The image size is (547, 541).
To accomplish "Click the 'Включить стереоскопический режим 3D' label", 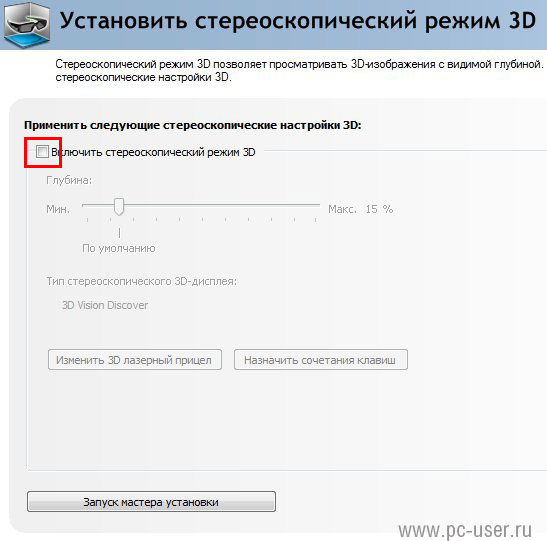I will (x=153, y=152).
